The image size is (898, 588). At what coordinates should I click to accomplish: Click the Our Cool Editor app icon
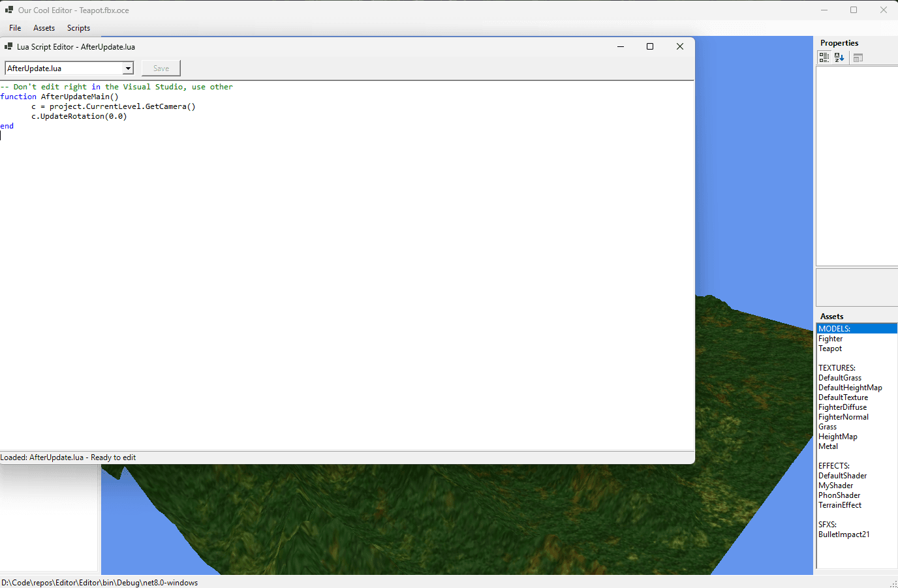8,10
